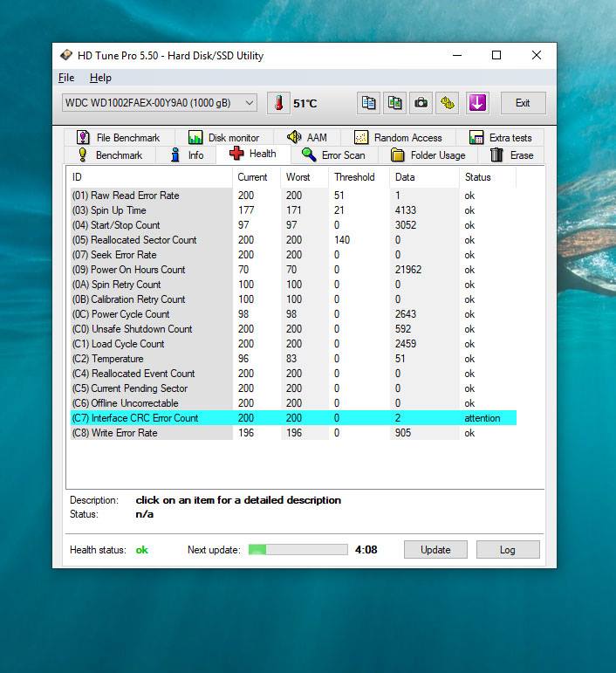Viewport: 616px width, 673px height.
Task: Select the Raw Read Error Rate row
Action: (x=293, y=196)
